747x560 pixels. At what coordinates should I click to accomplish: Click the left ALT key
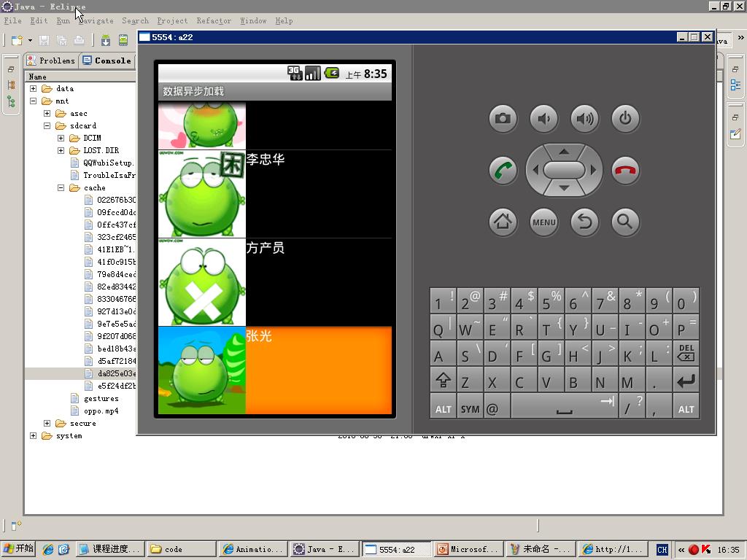point(443,406)
